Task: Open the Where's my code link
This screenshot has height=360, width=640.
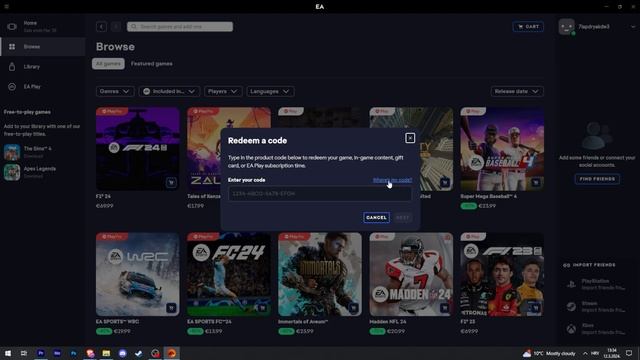Action: pyautogui.click(x=392, y=180)
